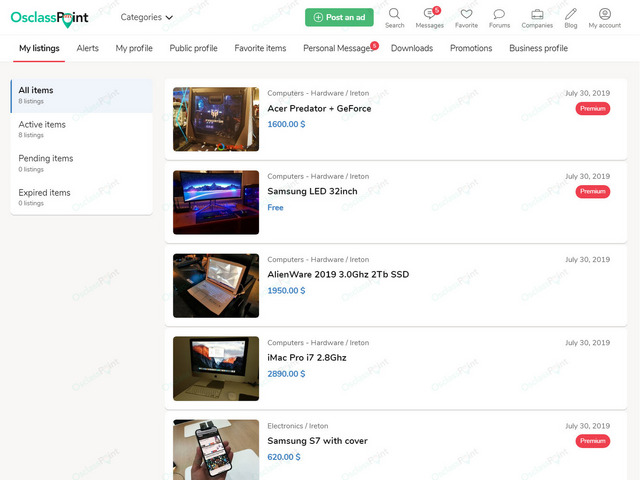
Task: Open the Downloads tab
Action: pyautogui.click(x=412, y=48)
